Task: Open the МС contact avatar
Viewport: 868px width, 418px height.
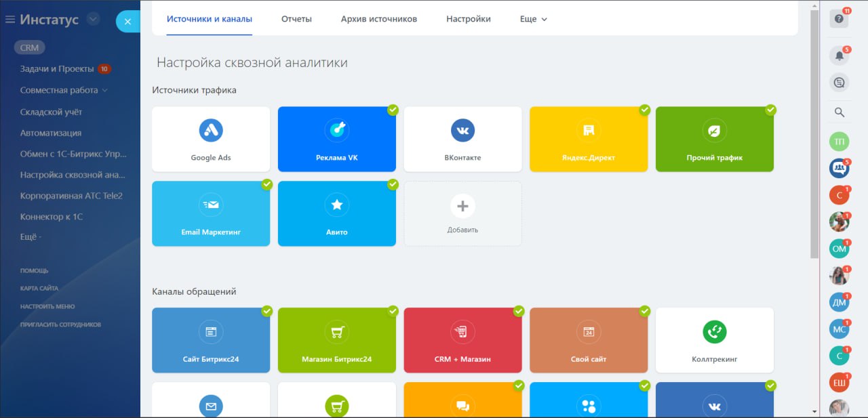Action: click(x=840, y=329)
